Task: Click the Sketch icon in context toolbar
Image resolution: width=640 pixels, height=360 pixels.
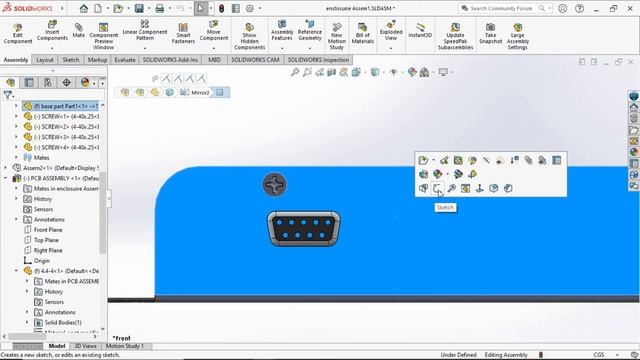Action: click(x=437, y=188)
